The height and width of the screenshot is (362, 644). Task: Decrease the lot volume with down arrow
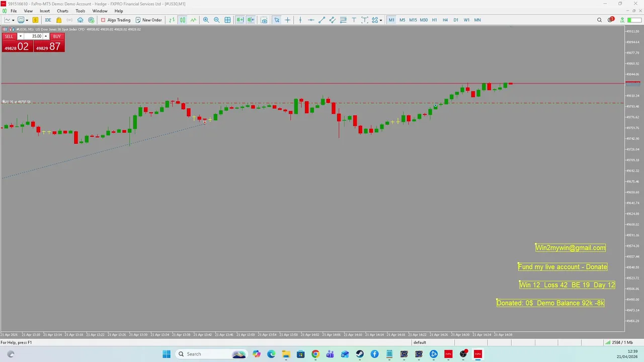20,36
